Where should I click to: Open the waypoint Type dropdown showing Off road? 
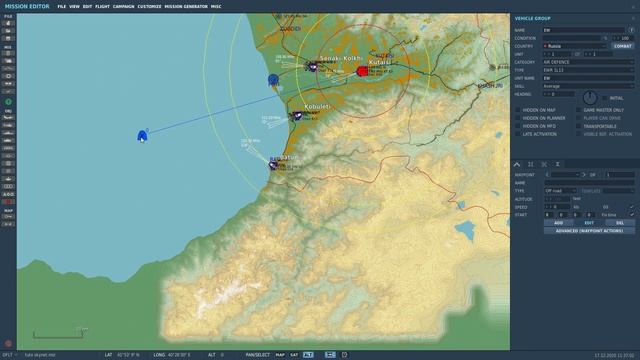(x=560, y=191)
